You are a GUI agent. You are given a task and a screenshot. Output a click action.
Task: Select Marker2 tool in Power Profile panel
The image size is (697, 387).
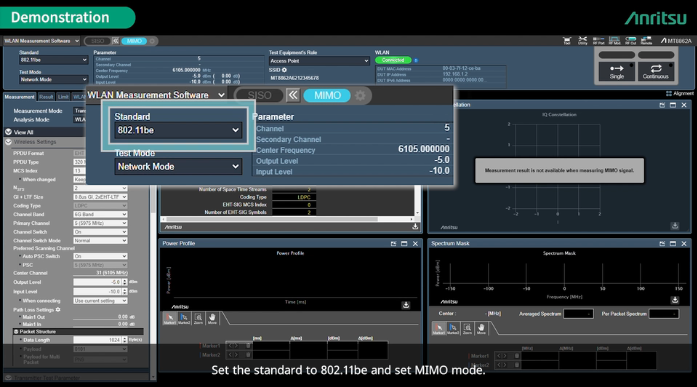[184, 319]
